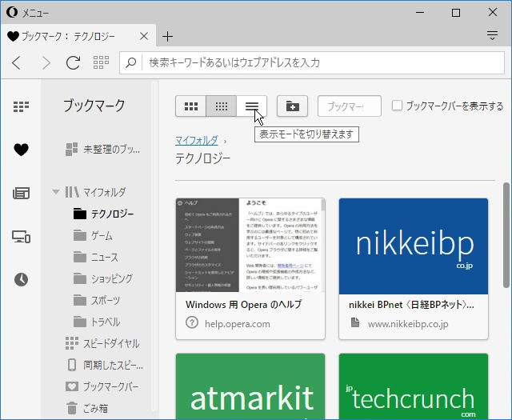Open Speed Dial from the left sidebar
This screenshot has height=420, width=512.
pos(22,106)
